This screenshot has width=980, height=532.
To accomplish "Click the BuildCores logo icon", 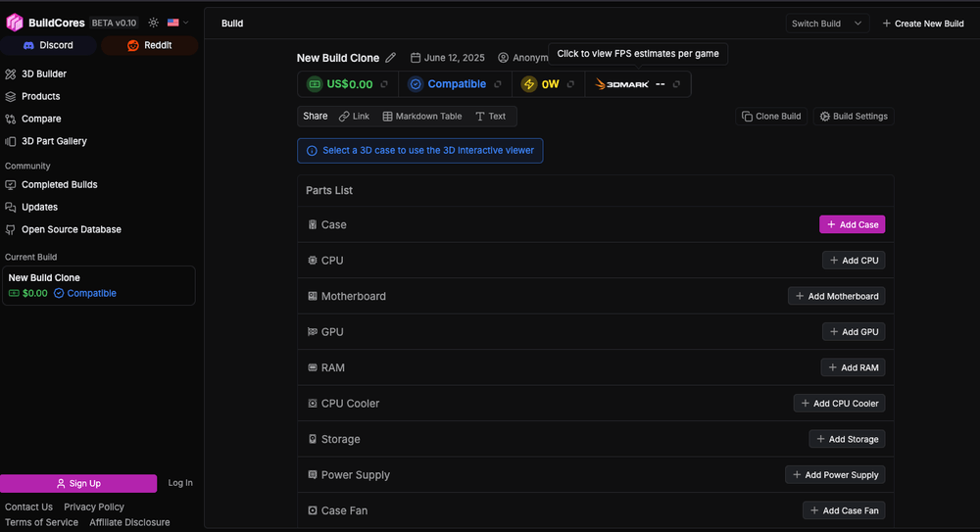I will click(15, 23).
